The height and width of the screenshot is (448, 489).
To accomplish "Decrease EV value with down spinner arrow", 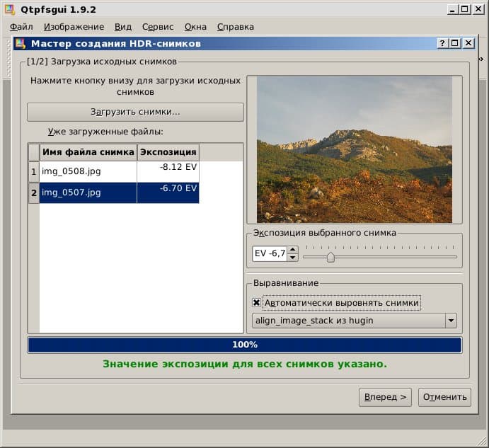I will coord(292,258).
